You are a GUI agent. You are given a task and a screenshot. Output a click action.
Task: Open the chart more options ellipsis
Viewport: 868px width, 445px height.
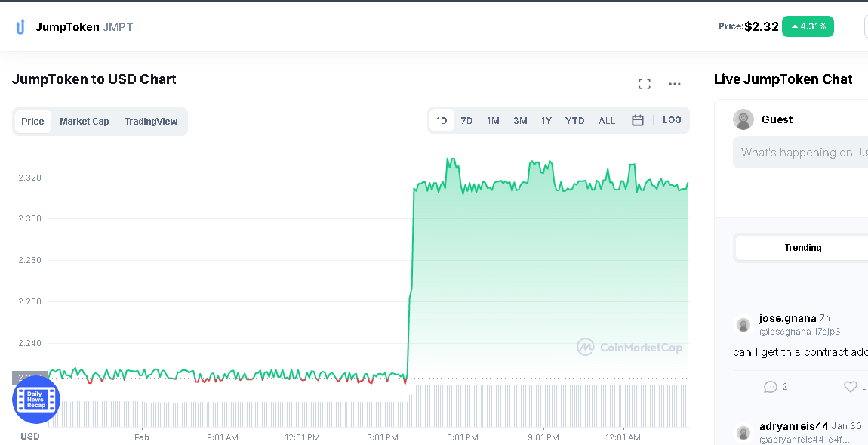pos(674,84)
